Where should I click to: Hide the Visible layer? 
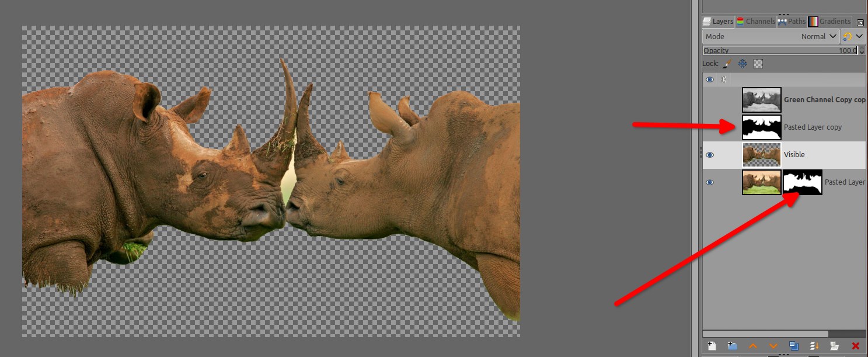coord(710,155)
